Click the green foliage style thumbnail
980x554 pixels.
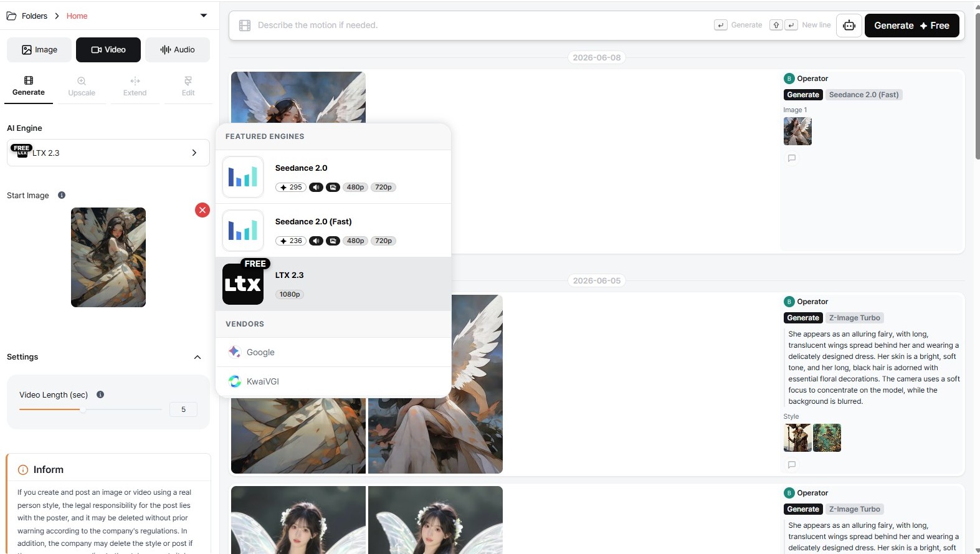pyautogui.click(x=827, y=437)
